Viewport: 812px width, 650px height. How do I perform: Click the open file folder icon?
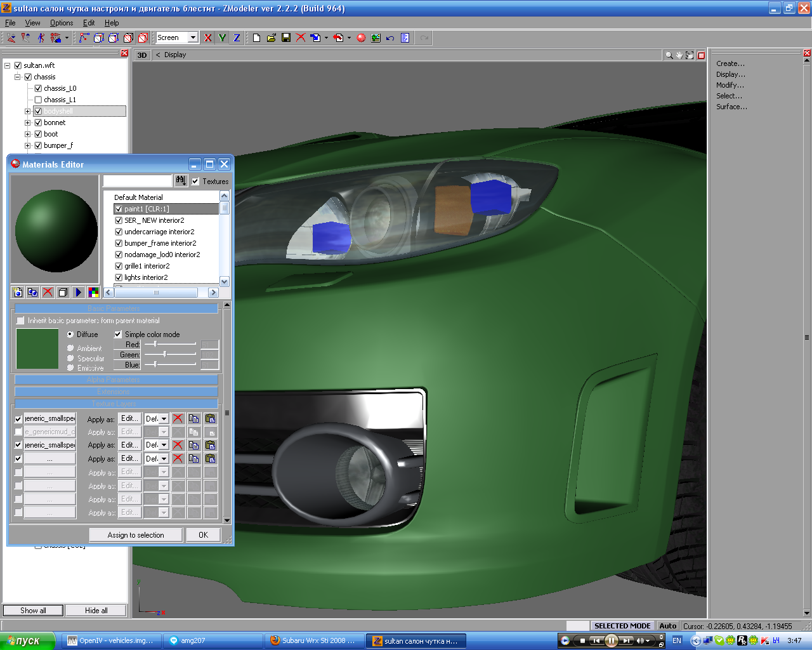[271, 38]
